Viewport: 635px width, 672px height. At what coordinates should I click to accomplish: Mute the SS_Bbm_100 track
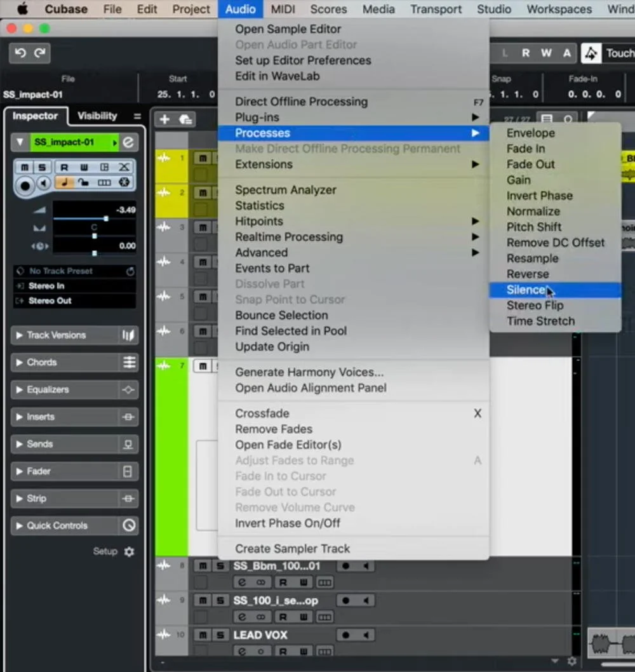[x=201, y=565]
